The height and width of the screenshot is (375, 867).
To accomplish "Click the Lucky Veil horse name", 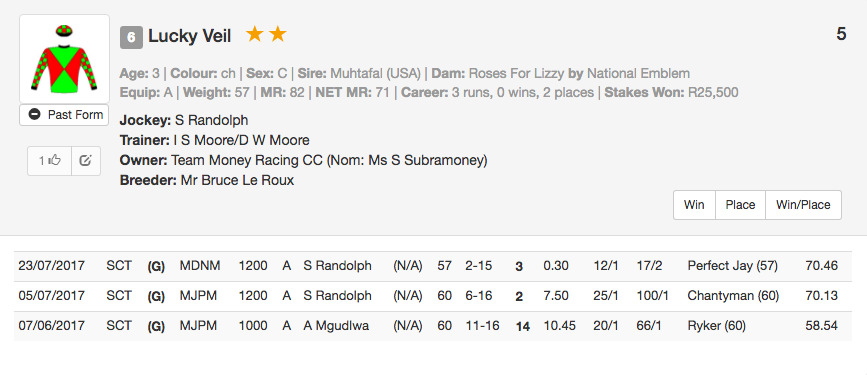I will pos(190,37).
